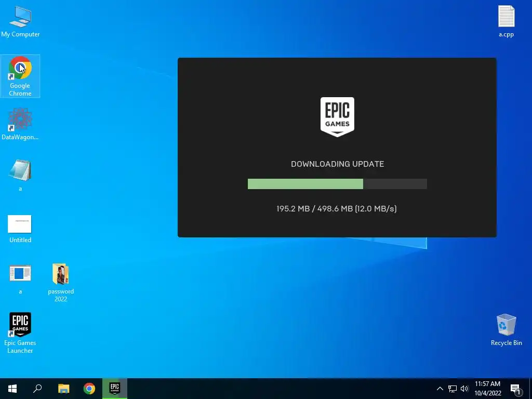532x399 pixels.
Task: Select the blue document icon named a
Action: [x=20, y=279]
